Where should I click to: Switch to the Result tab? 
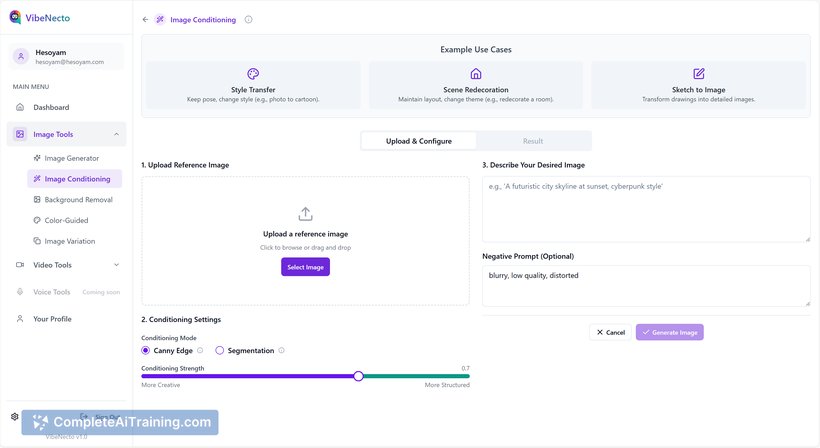click(x=533, y=141)
